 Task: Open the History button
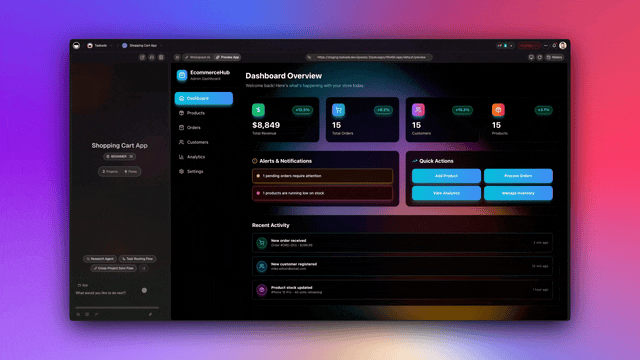coord(554,57)
